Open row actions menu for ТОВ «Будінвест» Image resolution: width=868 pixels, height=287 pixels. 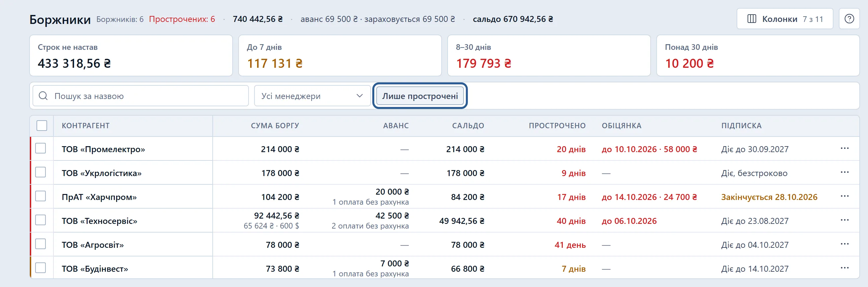click(x=844, y=268)
